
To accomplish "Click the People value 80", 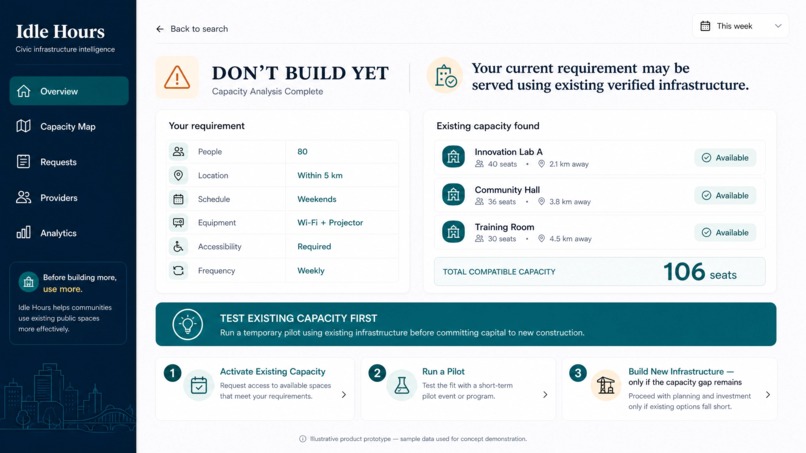I will coord(302,152).
